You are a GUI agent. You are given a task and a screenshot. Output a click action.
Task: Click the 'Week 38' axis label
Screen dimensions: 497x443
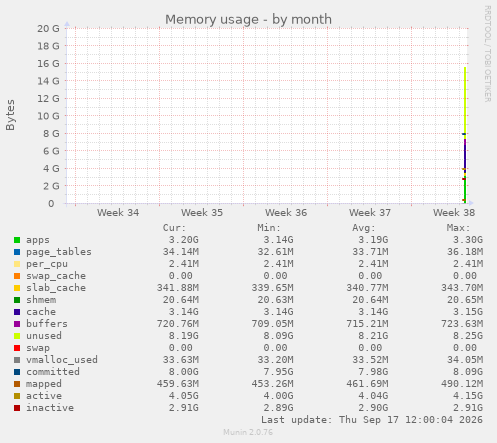454,213
